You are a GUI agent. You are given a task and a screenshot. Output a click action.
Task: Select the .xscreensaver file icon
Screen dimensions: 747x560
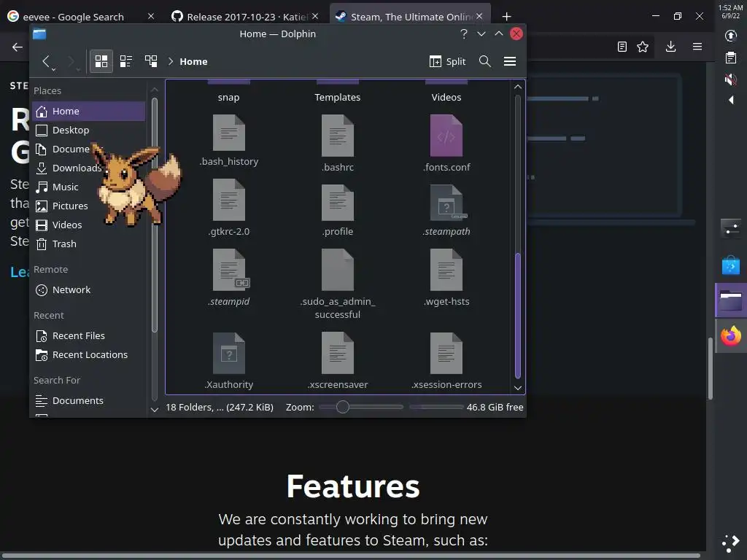(x=338, y=354)
